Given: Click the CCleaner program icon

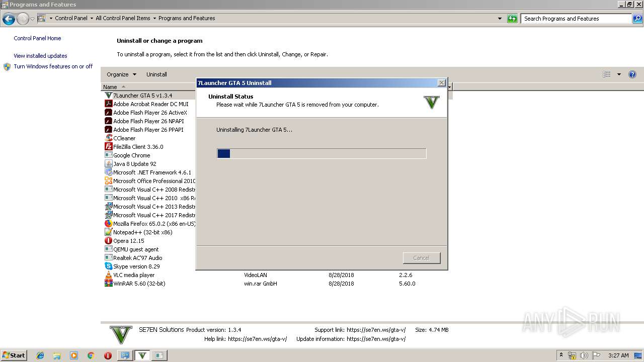Looking at the screenshot, I should pos(108,138).
